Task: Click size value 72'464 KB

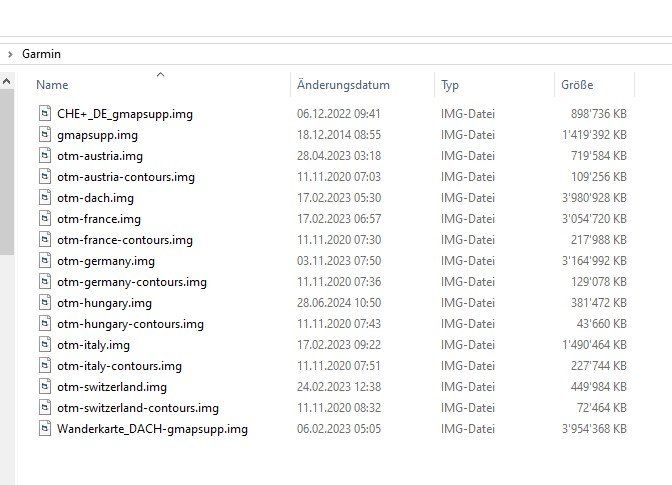Action: 602,407
